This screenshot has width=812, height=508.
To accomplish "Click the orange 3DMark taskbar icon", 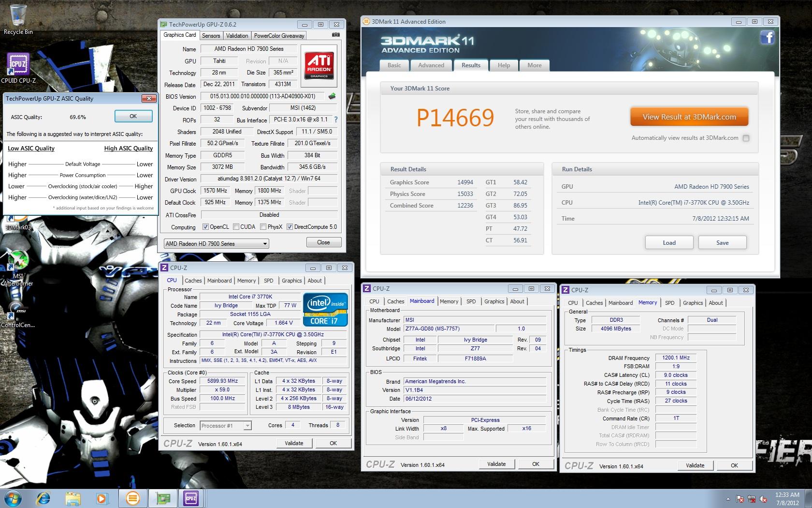I will [132, 498].
